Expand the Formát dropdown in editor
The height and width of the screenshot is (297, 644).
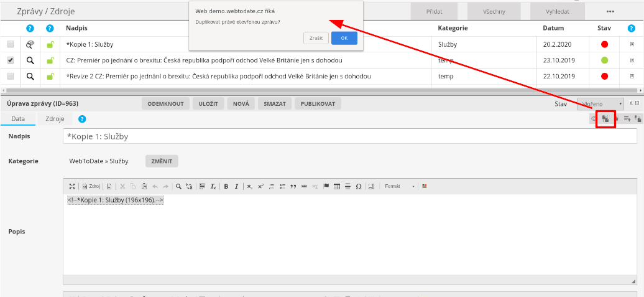pyautogui.click(x=399, y=186)
